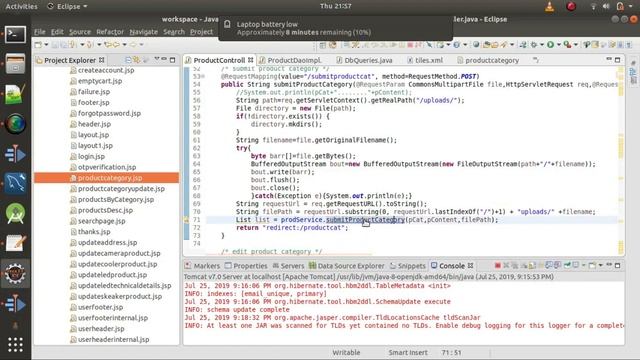Switch to the Snippets view tab
Image resolution: width=640 pixels, height=360 pixels.
(x=408, y=266)
